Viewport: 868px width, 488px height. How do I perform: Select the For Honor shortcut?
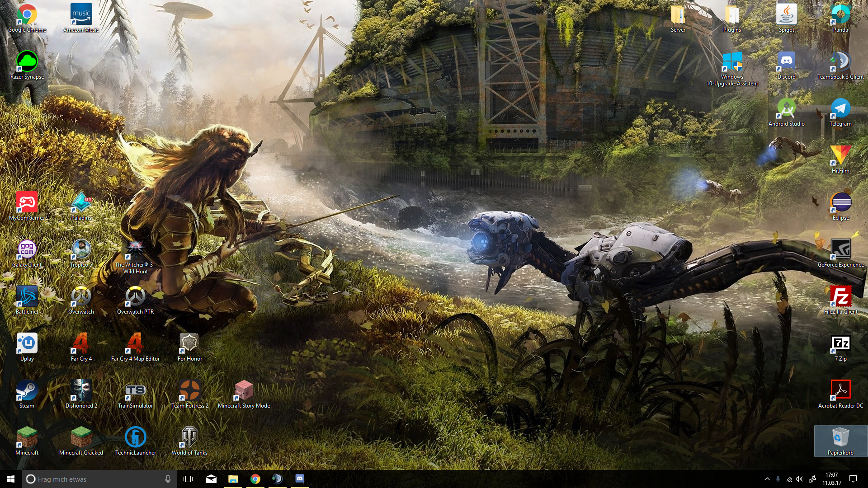click(190, 347)
